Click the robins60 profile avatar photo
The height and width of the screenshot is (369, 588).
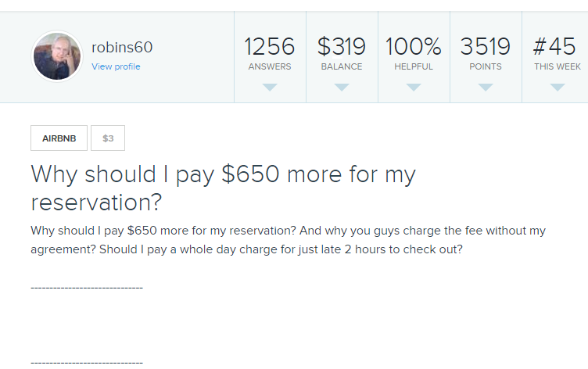(x=56, y=56)
